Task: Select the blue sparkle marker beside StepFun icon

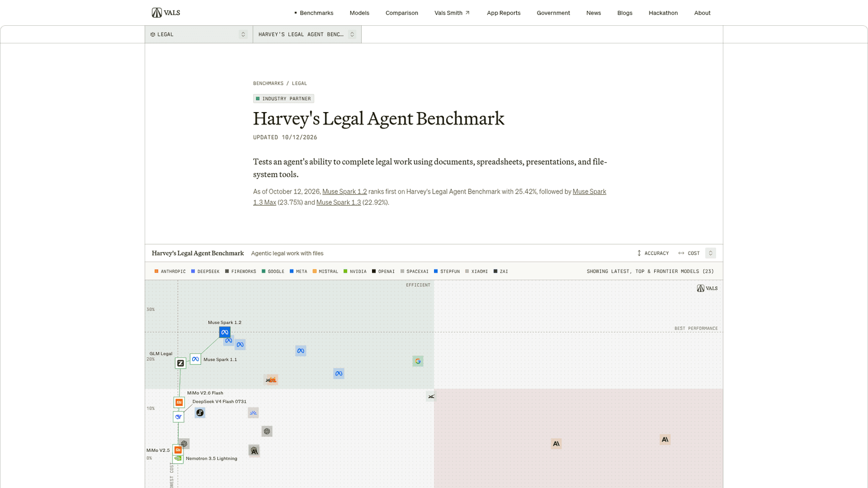Action: [253, 413]
